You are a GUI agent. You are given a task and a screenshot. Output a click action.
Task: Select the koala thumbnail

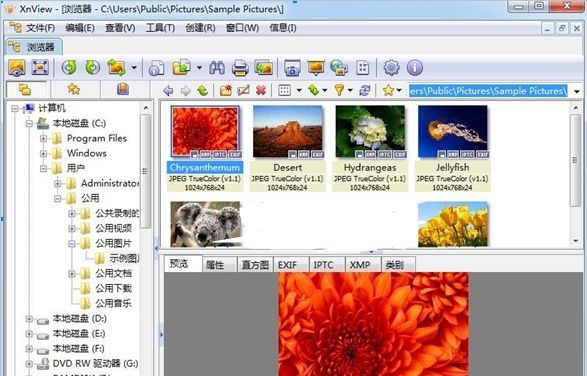coord(205,224)
